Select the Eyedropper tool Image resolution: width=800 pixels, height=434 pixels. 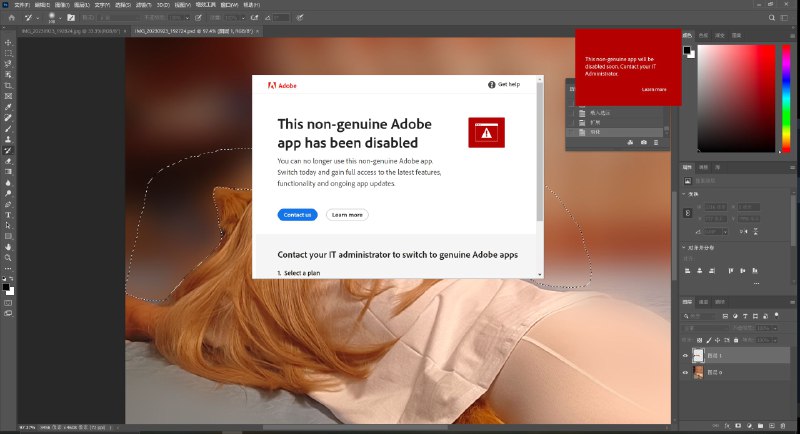(x=8, y=107)
